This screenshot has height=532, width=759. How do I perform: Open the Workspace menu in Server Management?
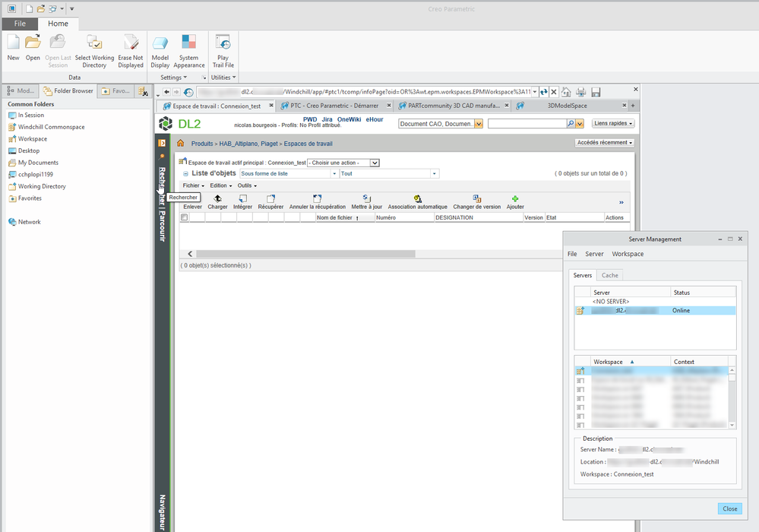pos(628,254)
